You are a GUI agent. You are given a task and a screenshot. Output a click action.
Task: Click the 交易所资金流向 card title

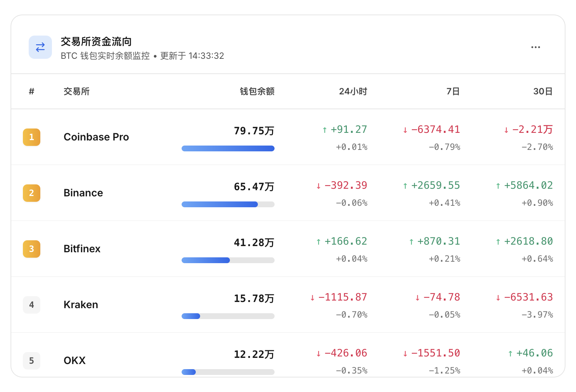96,42
